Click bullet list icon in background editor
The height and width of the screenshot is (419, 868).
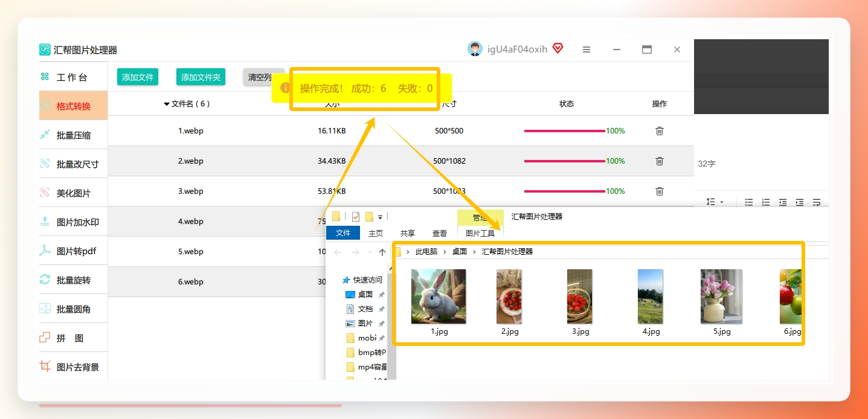749,202
